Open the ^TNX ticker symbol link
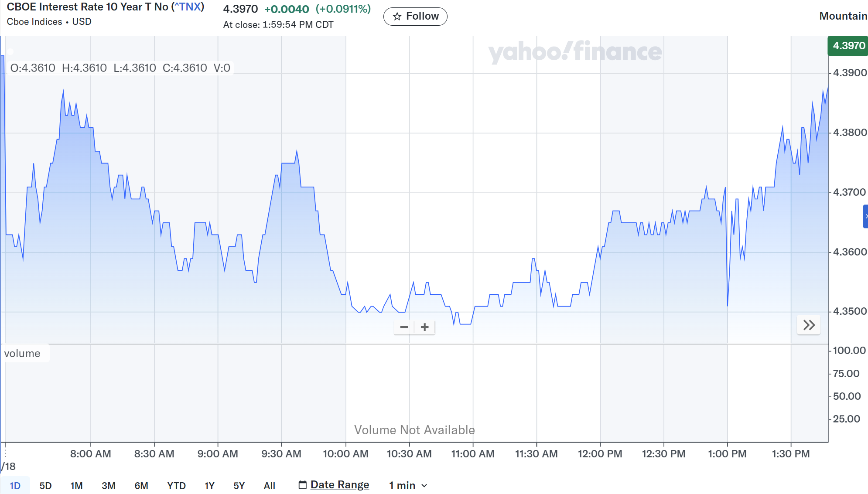 coord(188,7)
